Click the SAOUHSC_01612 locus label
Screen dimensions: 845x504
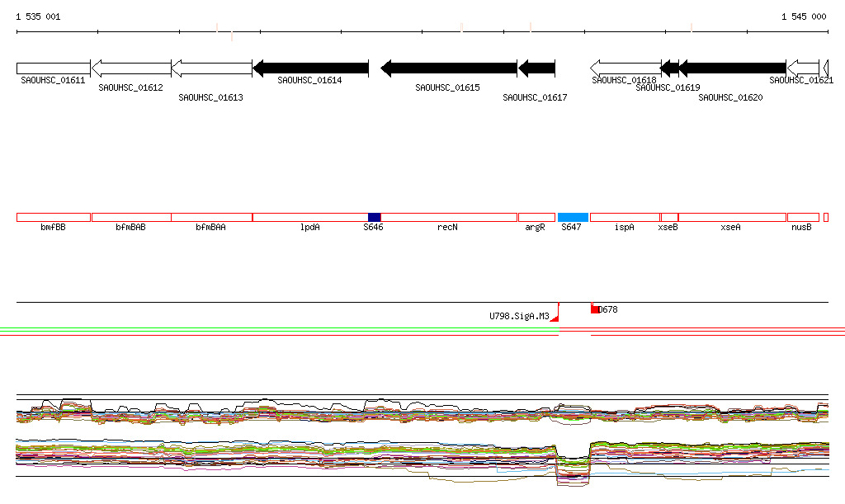point(130,87)
